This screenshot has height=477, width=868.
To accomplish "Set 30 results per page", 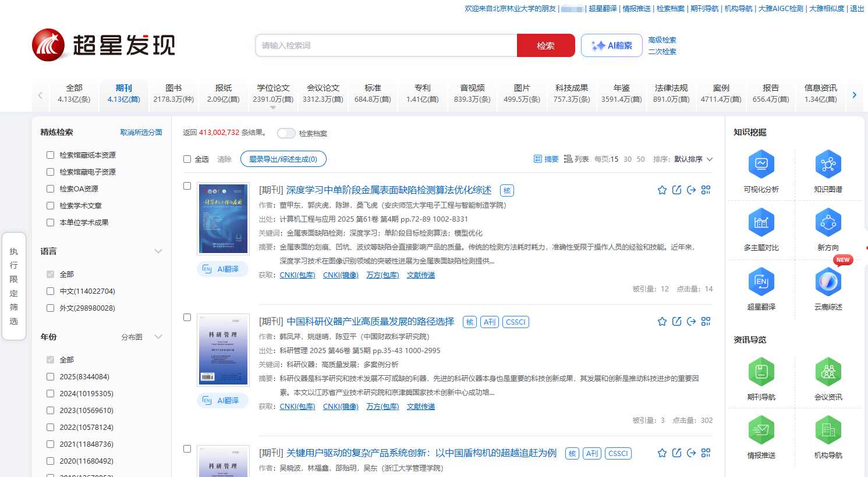I will [628, 159].
